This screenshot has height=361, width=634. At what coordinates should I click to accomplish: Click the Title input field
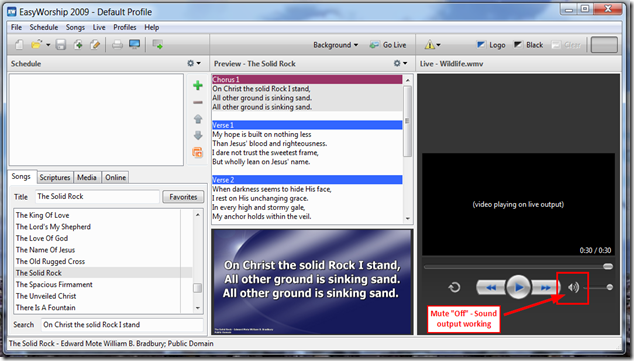pyautogui.click(x=97, y=196)
